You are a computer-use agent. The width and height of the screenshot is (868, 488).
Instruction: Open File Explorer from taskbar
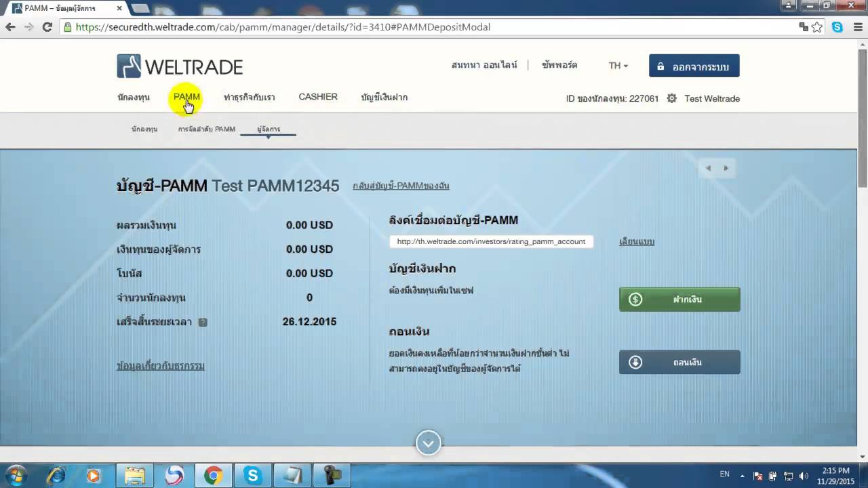click(134, 476)
